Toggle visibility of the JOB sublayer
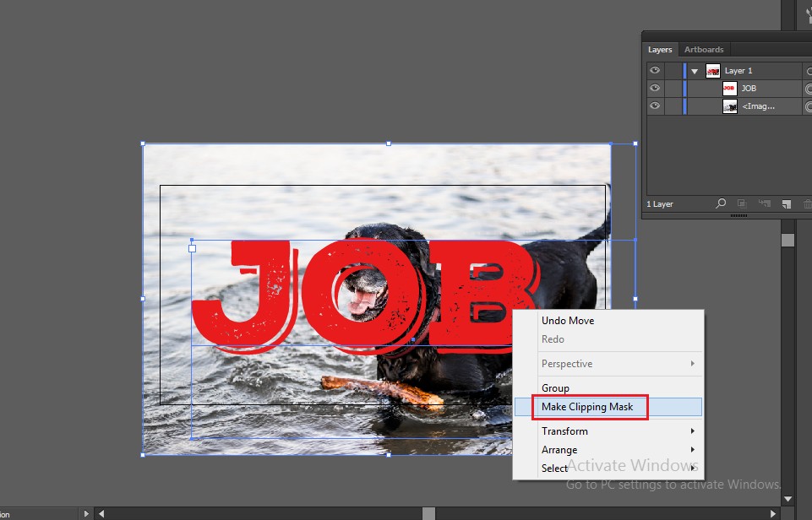 (x=655, y=88)
